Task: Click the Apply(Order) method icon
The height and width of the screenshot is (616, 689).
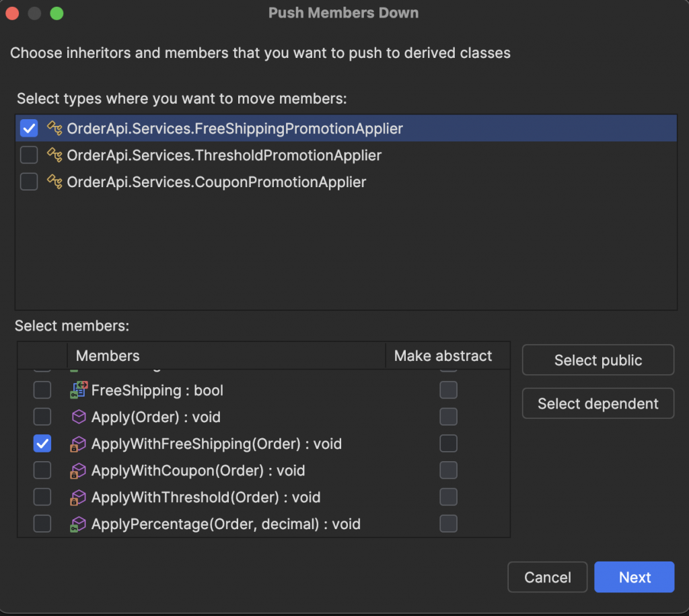Action: (79, 417)
